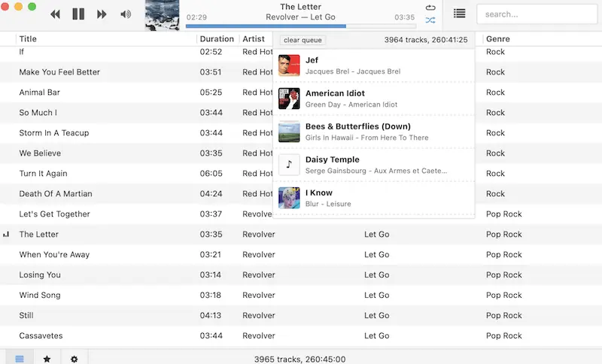This screenshot has height=364, width=602.
Task: Select I Know by Blur in queue
Action: tap(373, 198)
